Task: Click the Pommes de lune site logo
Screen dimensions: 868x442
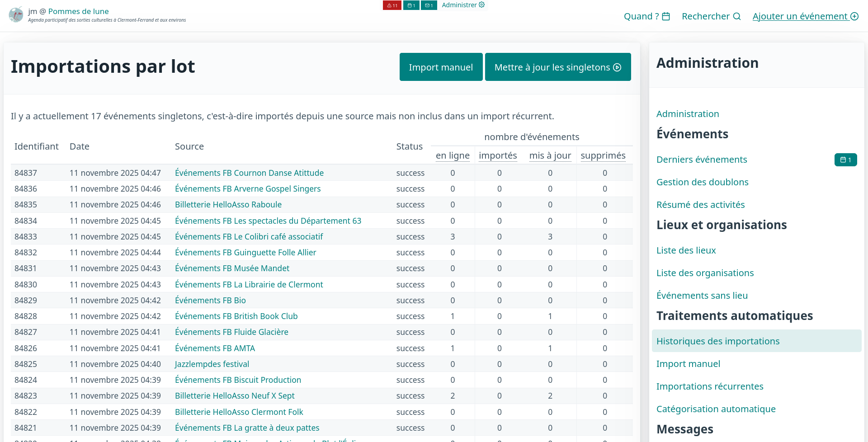Action: (x=16, y=15)
